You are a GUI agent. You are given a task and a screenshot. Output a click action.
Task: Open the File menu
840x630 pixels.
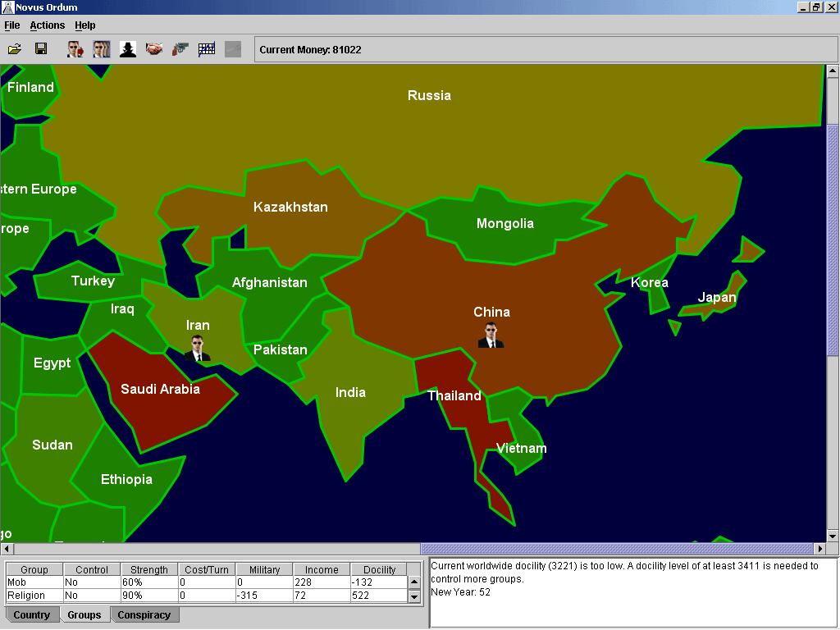point(11,25)
